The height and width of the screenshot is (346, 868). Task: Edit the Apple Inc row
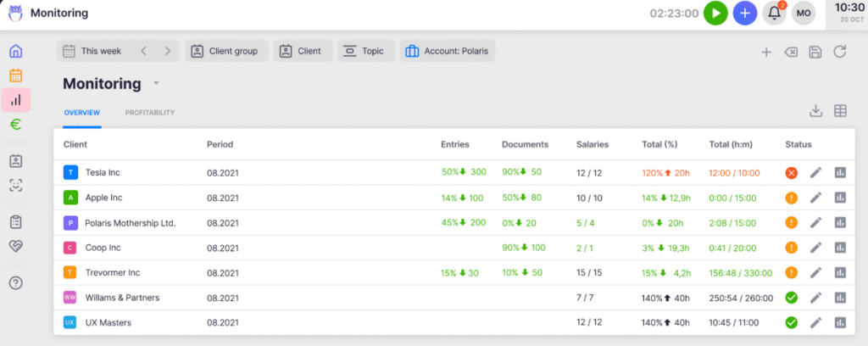pyautogui.click(x=815, y=198)
